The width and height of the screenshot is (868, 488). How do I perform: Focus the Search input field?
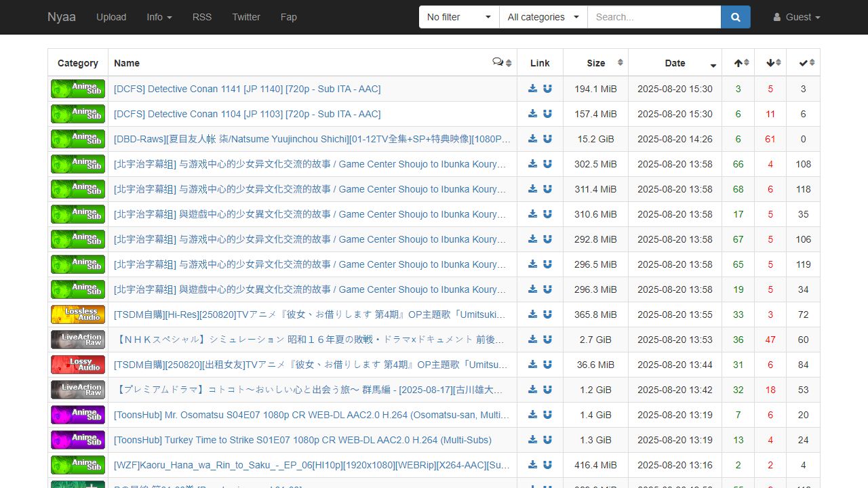[654, 17]
